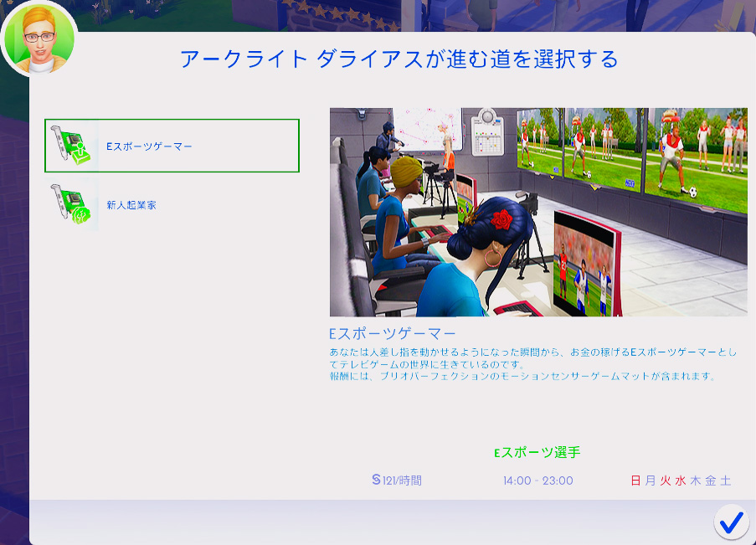The image size is (756, 545).
Task: Confirm selection with the blue checkmark button
Action: 731,522
